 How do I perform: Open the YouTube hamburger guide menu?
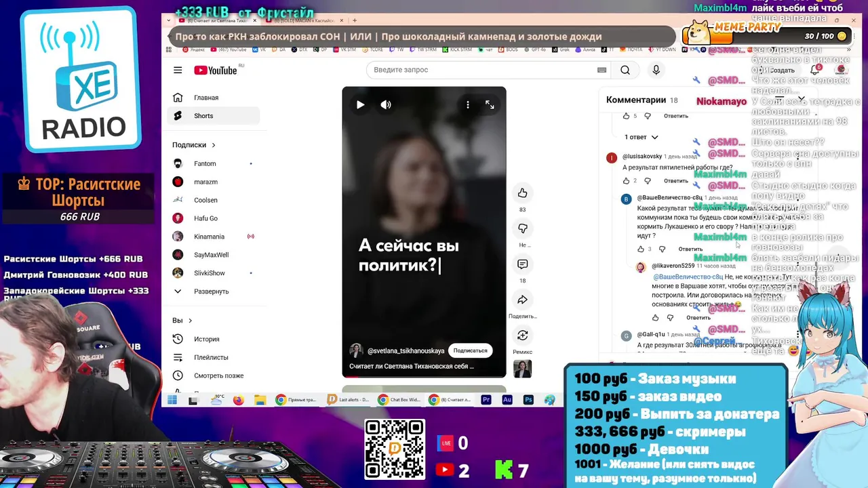tap(178, 70)
